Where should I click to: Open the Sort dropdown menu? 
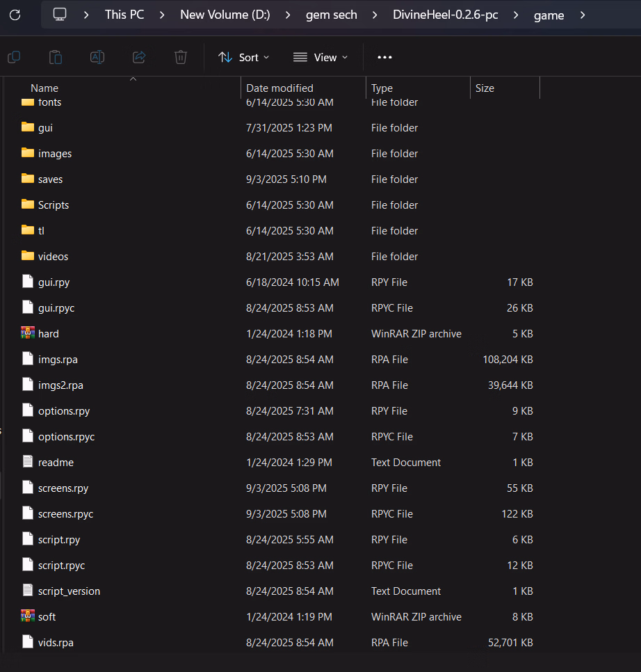click(x=243, y=57)
